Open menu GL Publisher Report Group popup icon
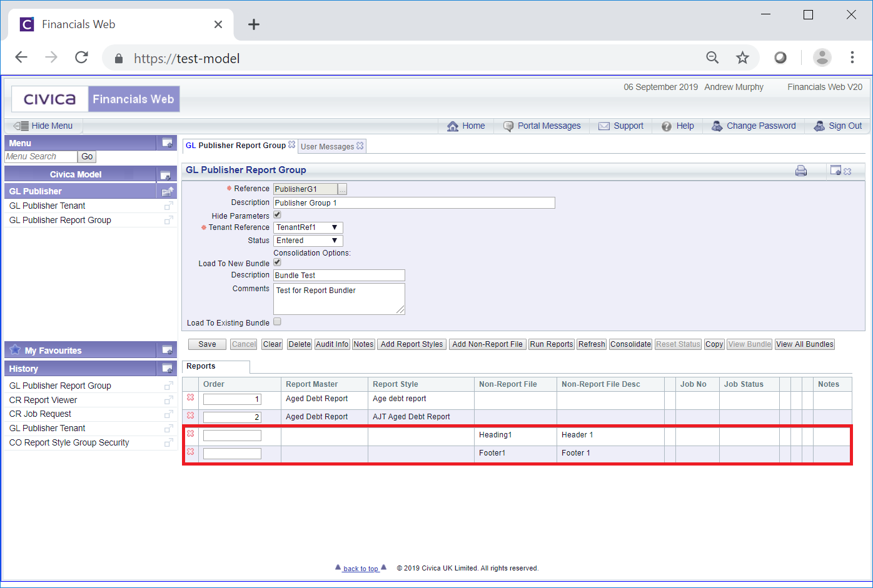The width and height of the screenshot is (873, 588). coord(168,220)
